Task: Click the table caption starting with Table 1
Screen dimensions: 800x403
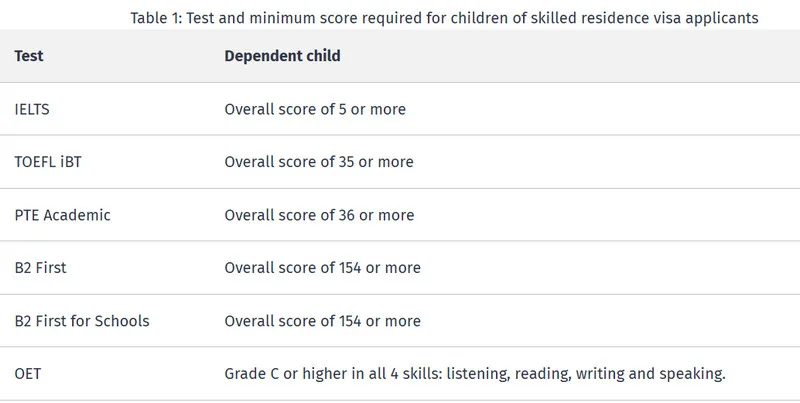Action: 444,18
